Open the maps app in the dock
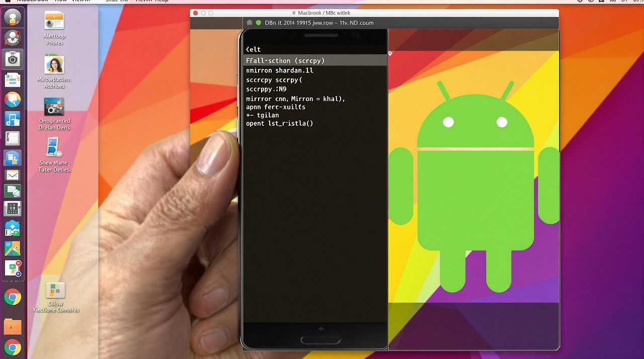Viewport: 644px width, 359px height. [x=13, y=248]
